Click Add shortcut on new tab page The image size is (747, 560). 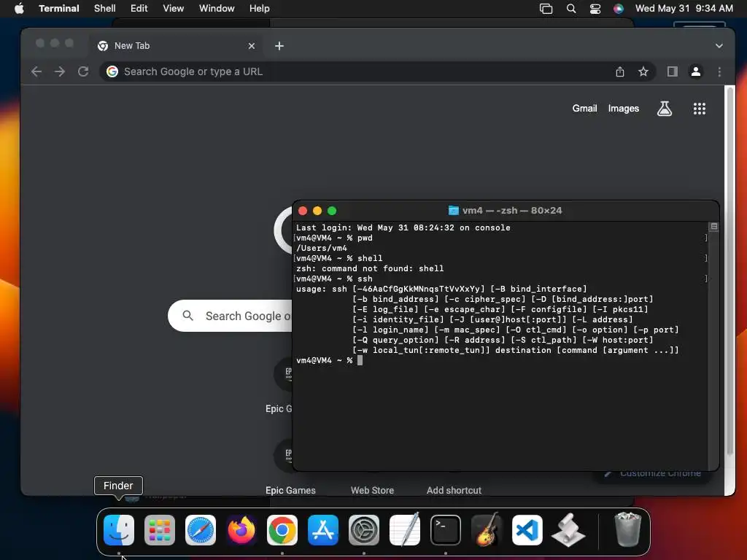(x=454, y=491)
